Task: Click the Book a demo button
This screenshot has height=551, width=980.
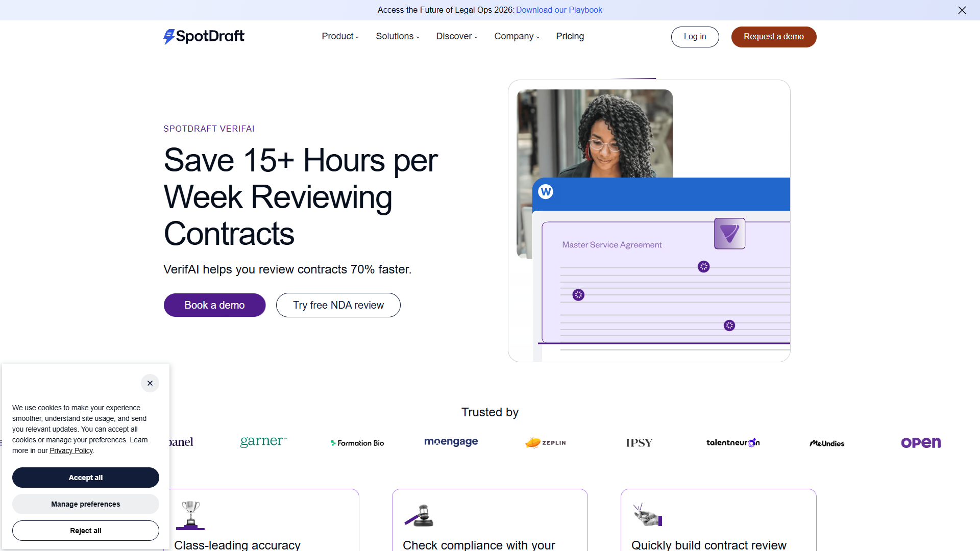Action: 214,305
